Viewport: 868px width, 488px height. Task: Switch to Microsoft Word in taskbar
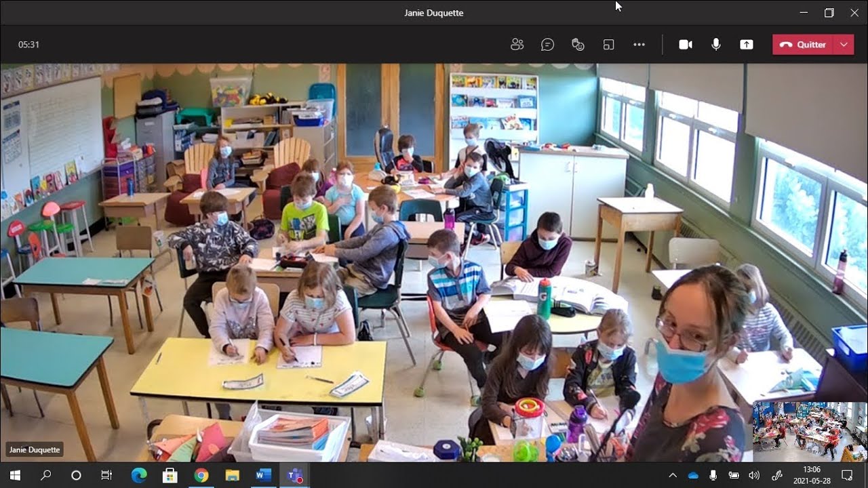(x=264, y=475)
